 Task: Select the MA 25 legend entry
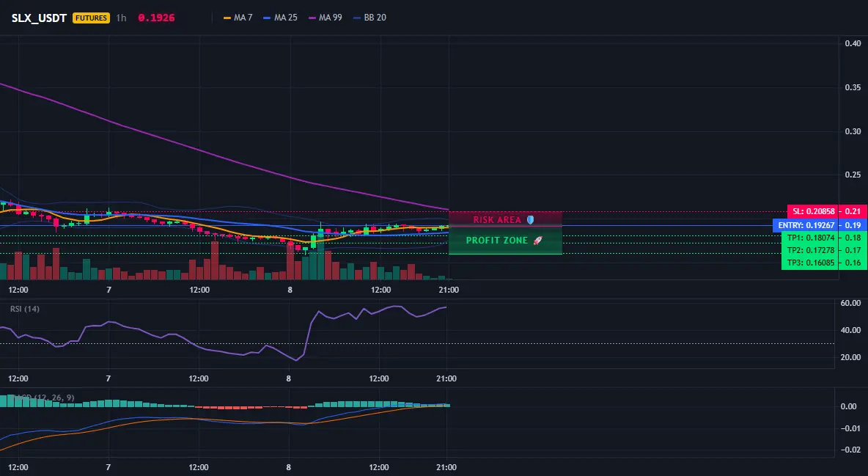pos(281,18)
